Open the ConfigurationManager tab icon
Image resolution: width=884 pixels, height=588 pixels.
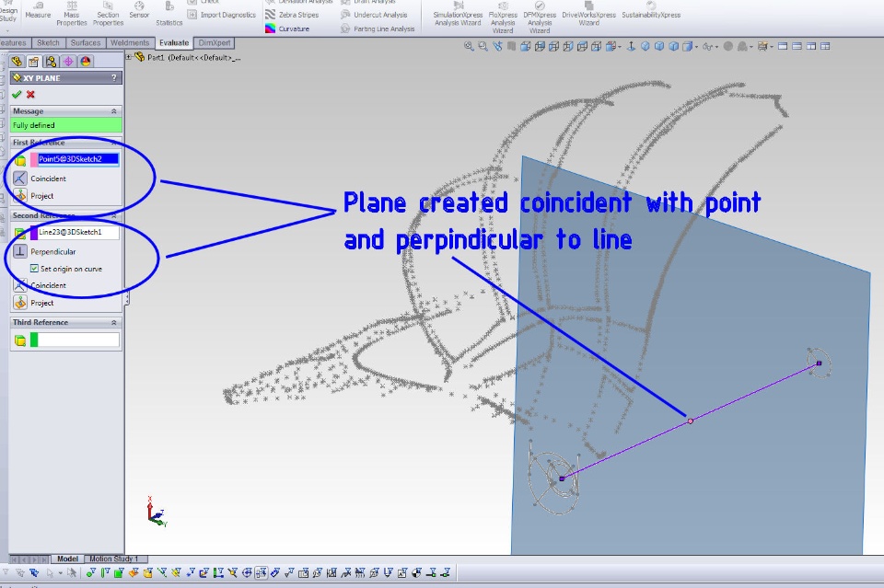pyautogui.click(x=52, y=62)
